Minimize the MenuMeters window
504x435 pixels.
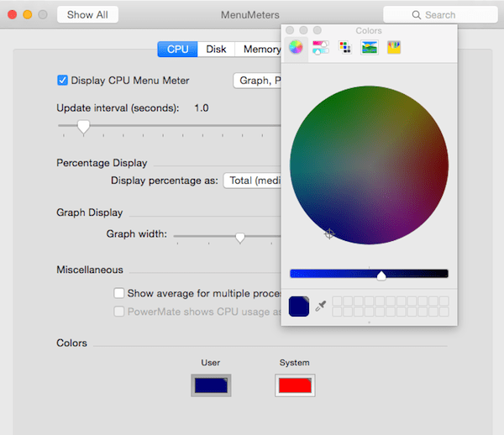click(28, 14)
